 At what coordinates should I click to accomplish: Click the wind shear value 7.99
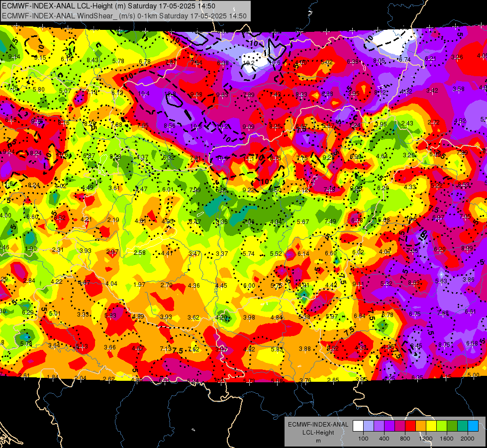195,190
